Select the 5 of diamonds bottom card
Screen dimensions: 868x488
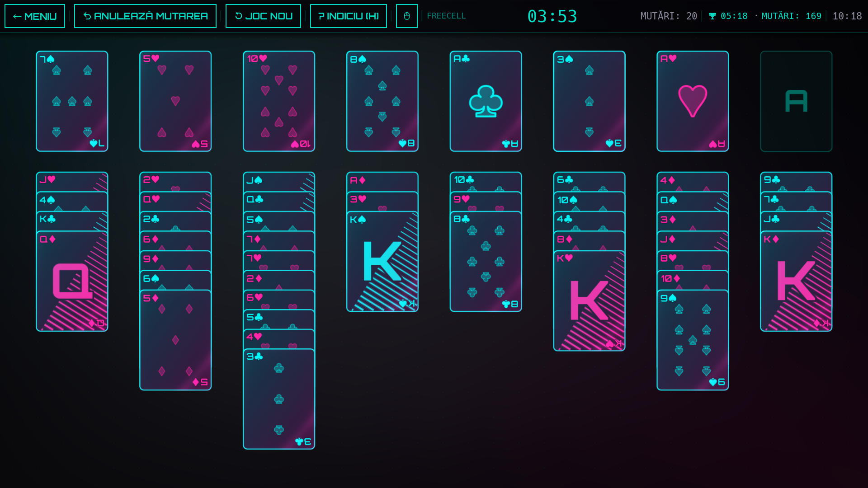coord(175,340)
